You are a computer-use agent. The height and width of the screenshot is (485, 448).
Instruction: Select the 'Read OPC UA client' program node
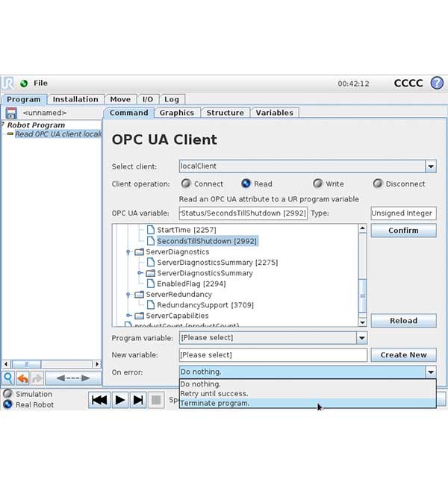point(58,134)
